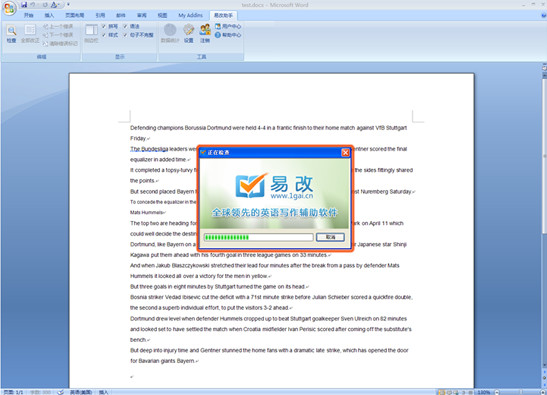This screenshot has width=547, height=395.
Task: Redo action in Quick Access Toolbar
Action: click(45, 5)
